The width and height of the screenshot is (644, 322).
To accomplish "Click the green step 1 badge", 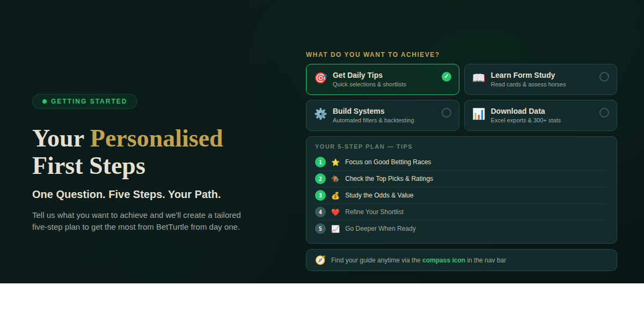I will pyautogui.click(x=320, y=162).
